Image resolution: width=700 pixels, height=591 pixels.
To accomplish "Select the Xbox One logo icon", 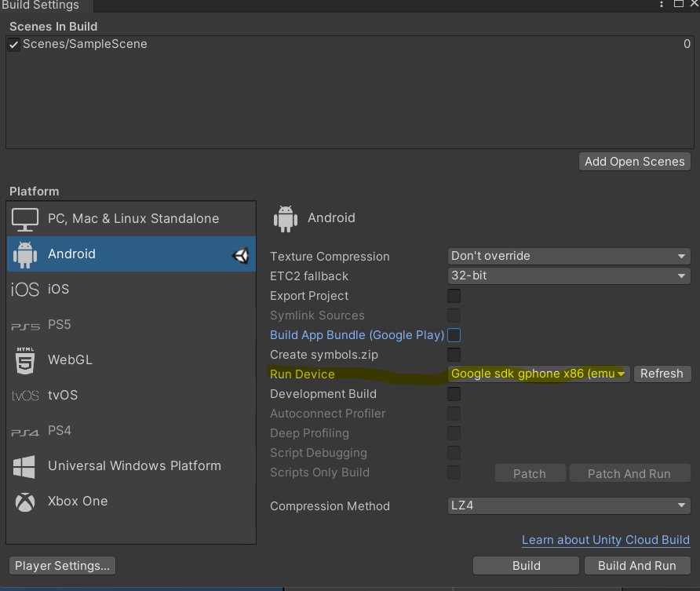I will click(x=25, y=502).
